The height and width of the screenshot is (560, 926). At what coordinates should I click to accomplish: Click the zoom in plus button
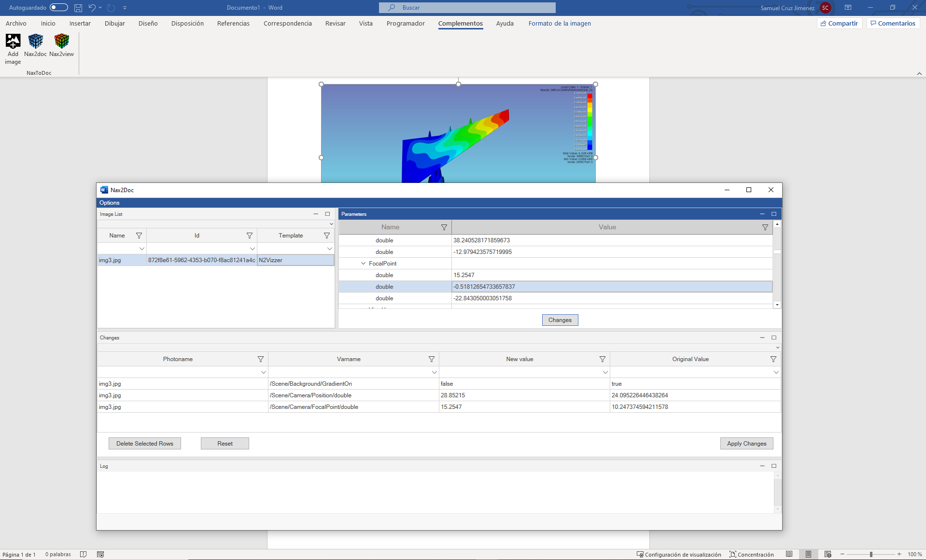point(899,554)
